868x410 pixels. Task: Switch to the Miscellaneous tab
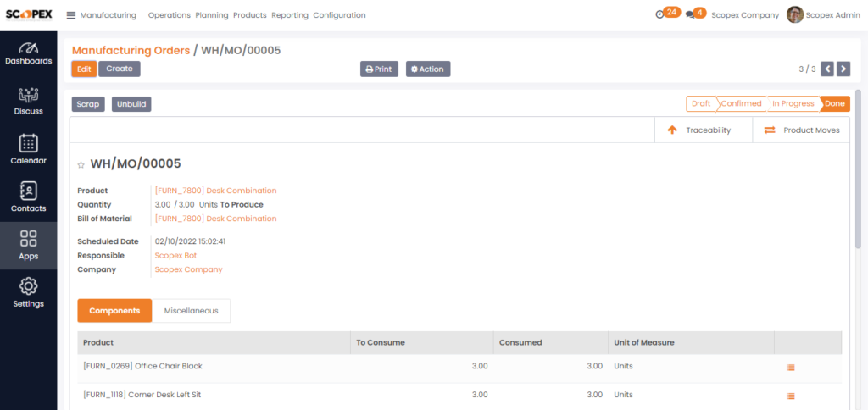coord(191,311)
